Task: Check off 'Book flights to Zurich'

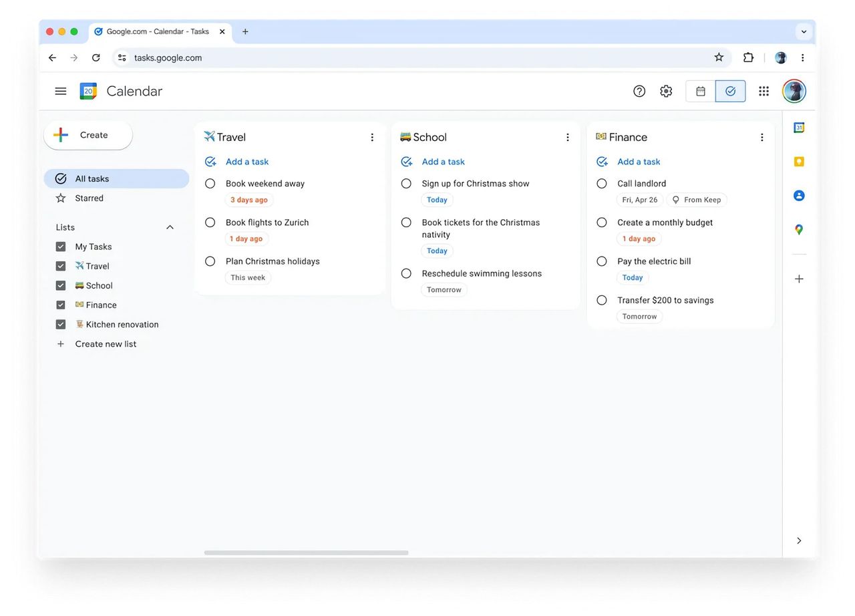Action: click(x=210, y=222)
